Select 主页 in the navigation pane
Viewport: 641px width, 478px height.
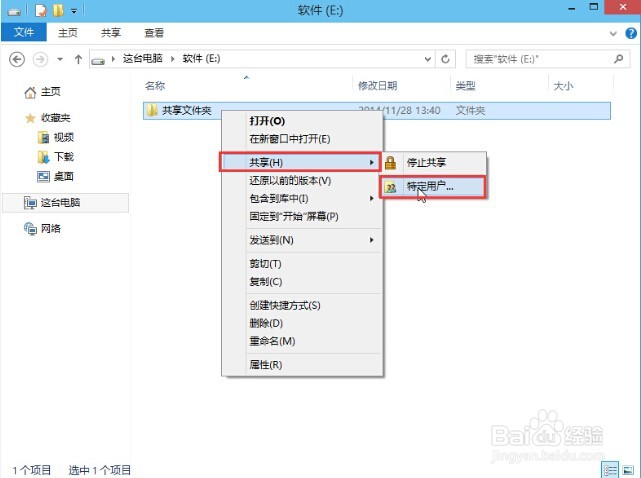coord(51,92)
